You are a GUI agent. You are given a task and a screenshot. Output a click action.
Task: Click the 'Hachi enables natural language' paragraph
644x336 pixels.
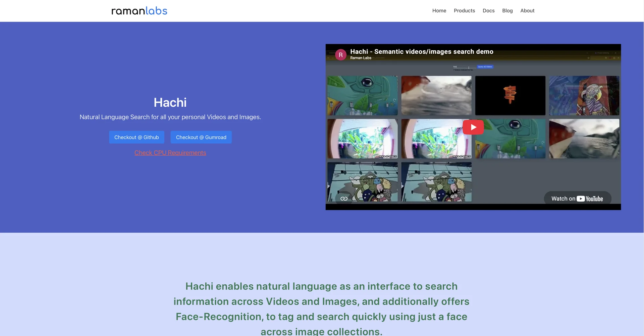pos(321,309)
